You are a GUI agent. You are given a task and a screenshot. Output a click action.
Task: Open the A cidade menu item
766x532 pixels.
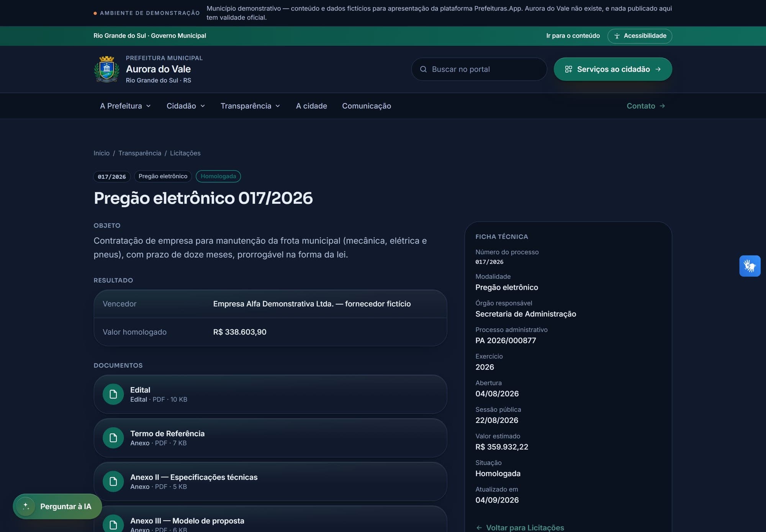click(311, 106)
